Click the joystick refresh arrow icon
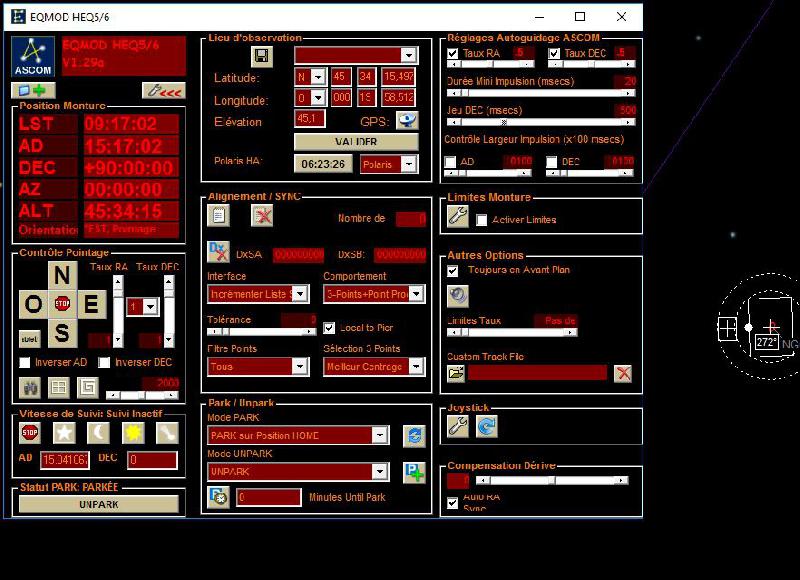This screenshot has width=800, height=580. [487, 426]
